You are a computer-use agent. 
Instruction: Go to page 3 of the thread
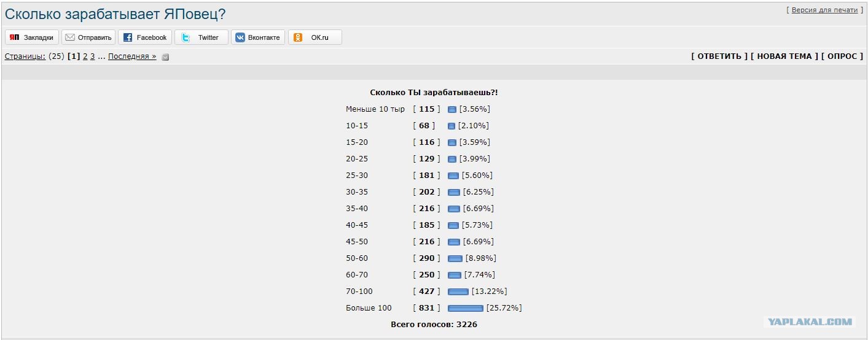pos(93,56)
